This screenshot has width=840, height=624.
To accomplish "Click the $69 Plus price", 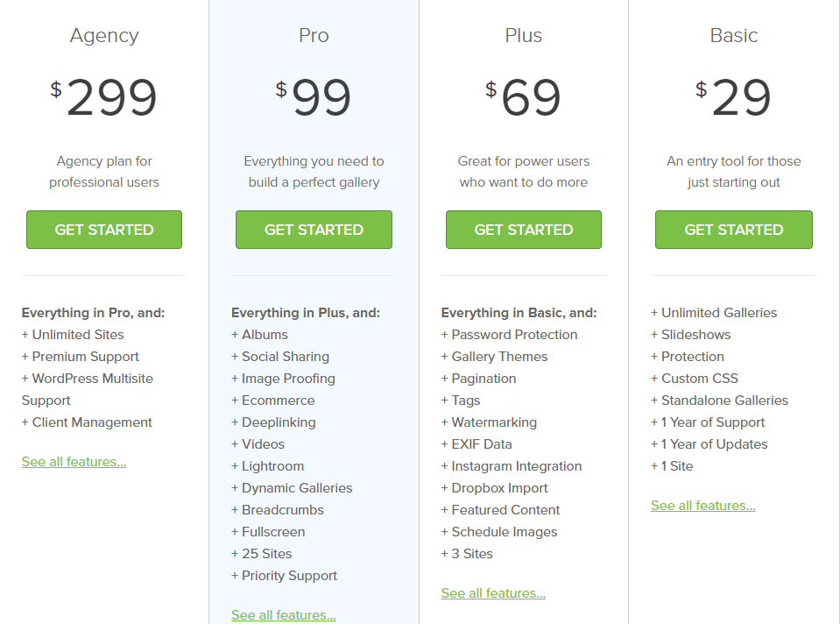I will tap(524, 97).
